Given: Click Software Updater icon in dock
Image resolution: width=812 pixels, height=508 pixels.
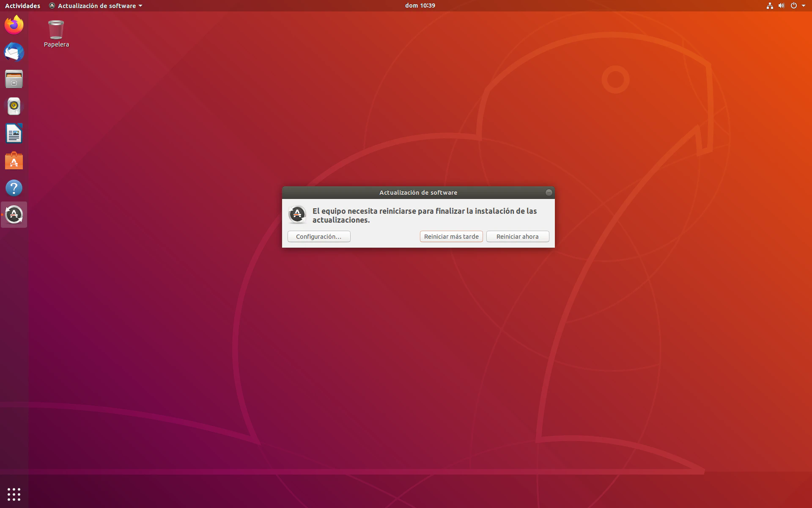Looking at the screenshot, I should [14, 215].
